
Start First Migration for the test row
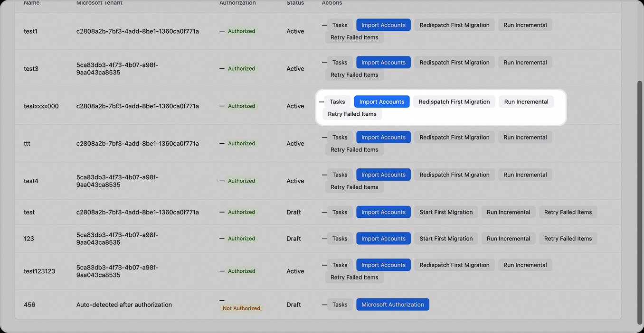(446, 213)
